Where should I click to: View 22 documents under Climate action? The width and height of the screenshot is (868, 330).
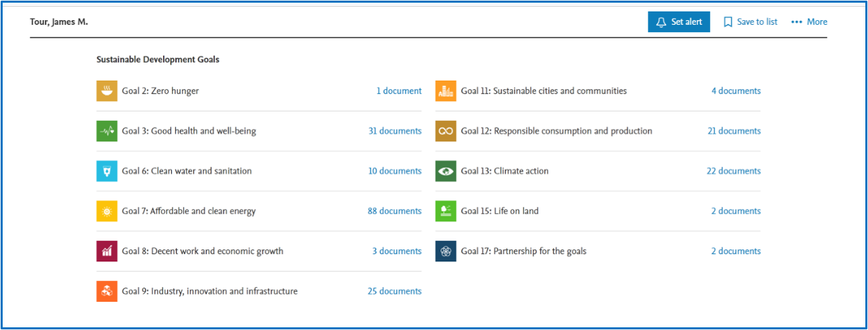[x=734, y=171]
